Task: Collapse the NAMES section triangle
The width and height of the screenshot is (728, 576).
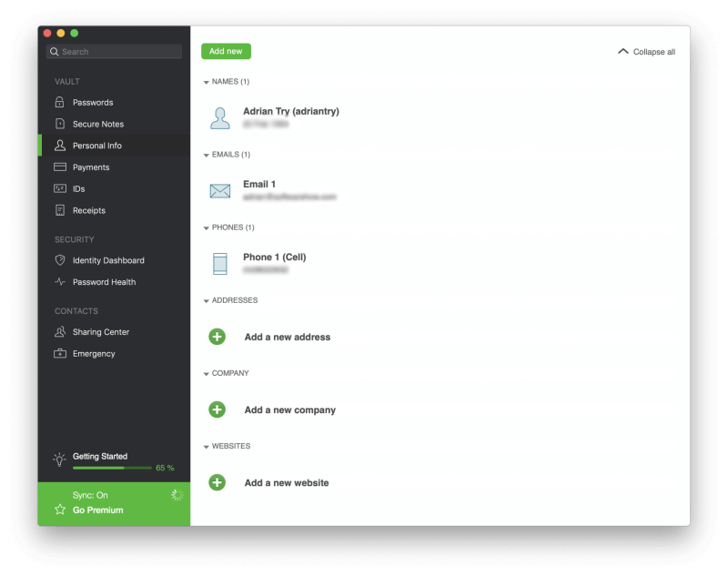Action: click(x=206, y=82)
